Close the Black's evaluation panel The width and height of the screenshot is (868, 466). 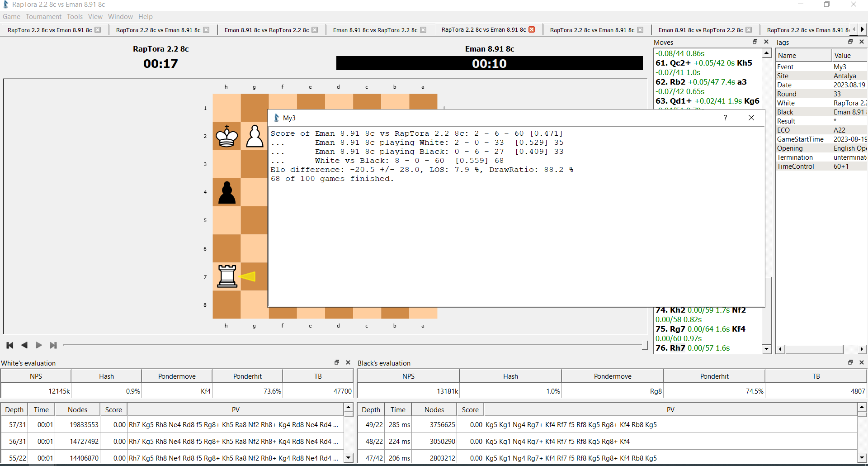[862, 362]
